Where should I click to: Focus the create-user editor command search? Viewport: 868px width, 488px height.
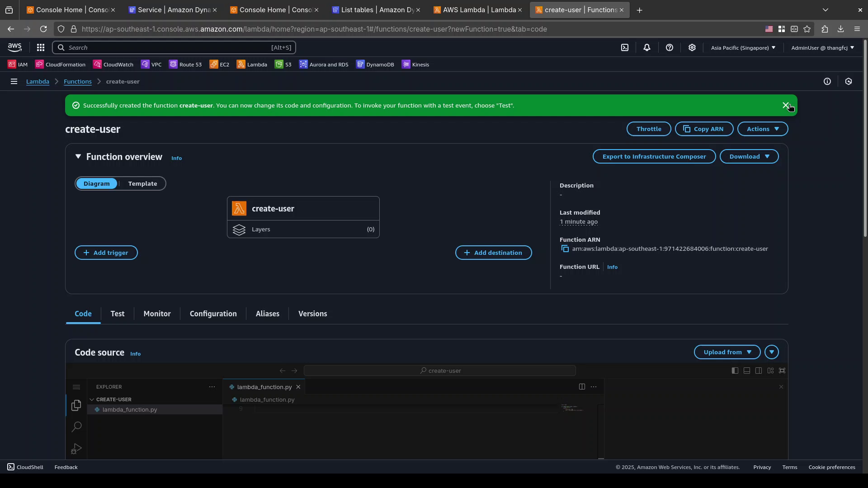439,371
